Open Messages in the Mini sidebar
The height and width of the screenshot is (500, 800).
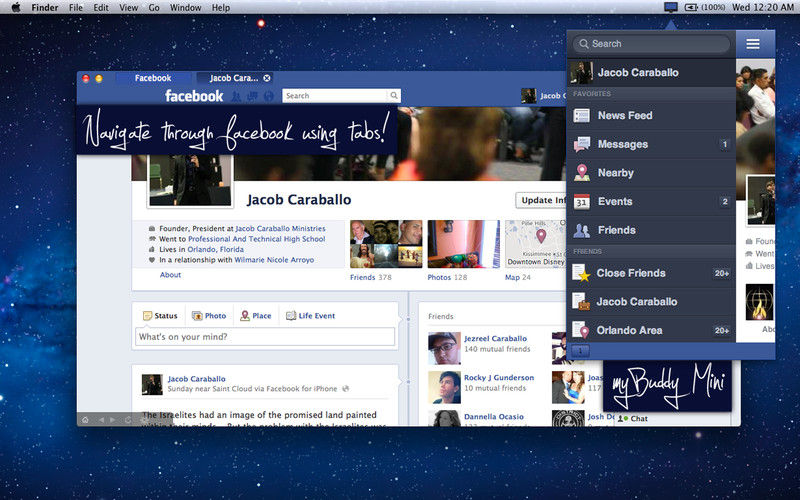click(x=651, y=144)
